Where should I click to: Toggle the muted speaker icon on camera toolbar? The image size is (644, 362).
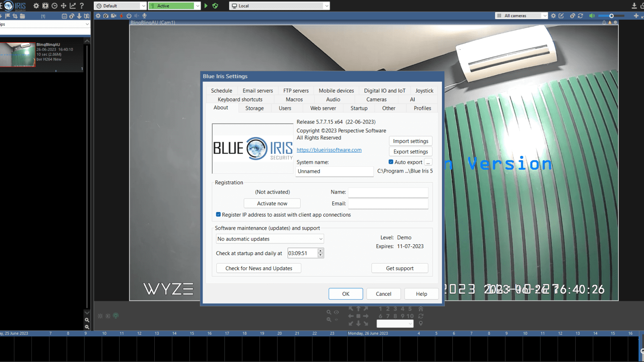click(137, 16)
